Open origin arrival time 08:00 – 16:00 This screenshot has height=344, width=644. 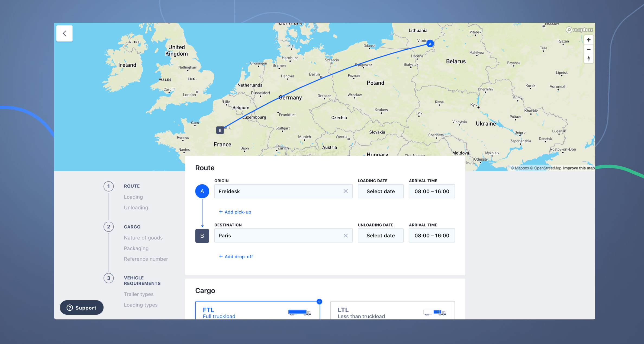tap(432, 191)
